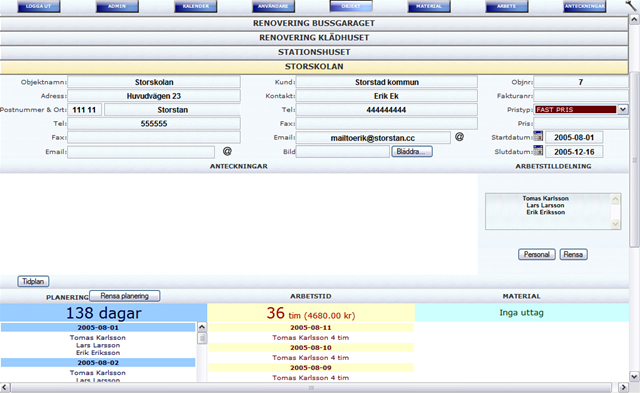640x393 pixels.
Task: Open the Startdatum calendar picker icon
Action: click(538, 136)
